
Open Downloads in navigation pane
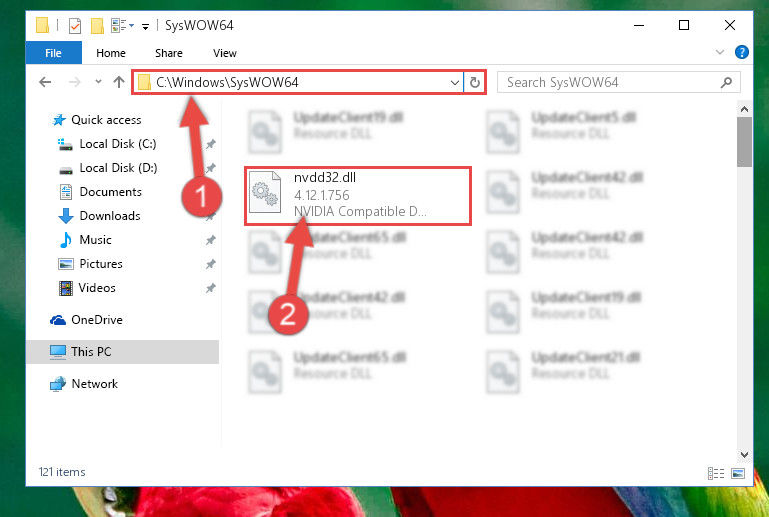[110, 216]
